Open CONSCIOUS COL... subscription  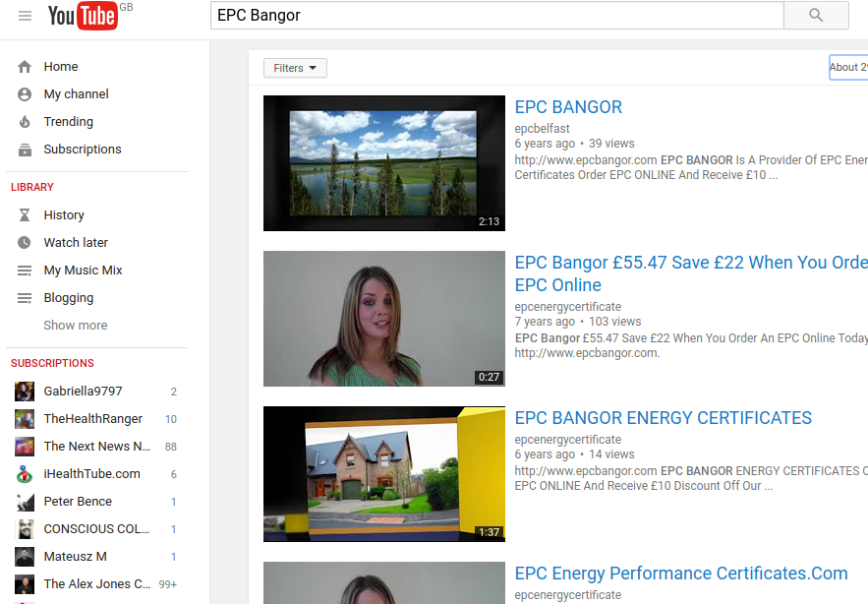point(95,529)
